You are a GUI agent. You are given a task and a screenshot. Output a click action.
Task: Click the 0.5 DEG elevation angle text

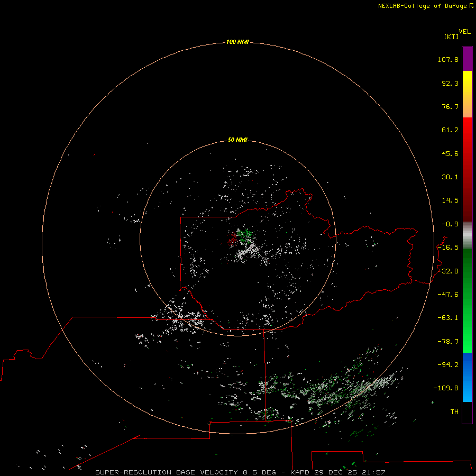[259, 472]
